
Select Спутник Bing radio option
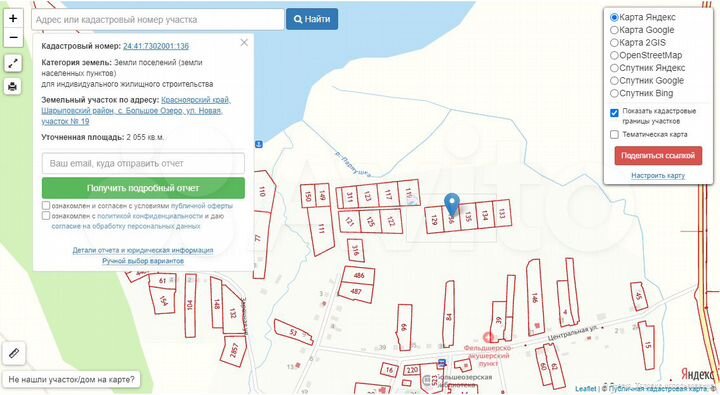coord(614,93)
